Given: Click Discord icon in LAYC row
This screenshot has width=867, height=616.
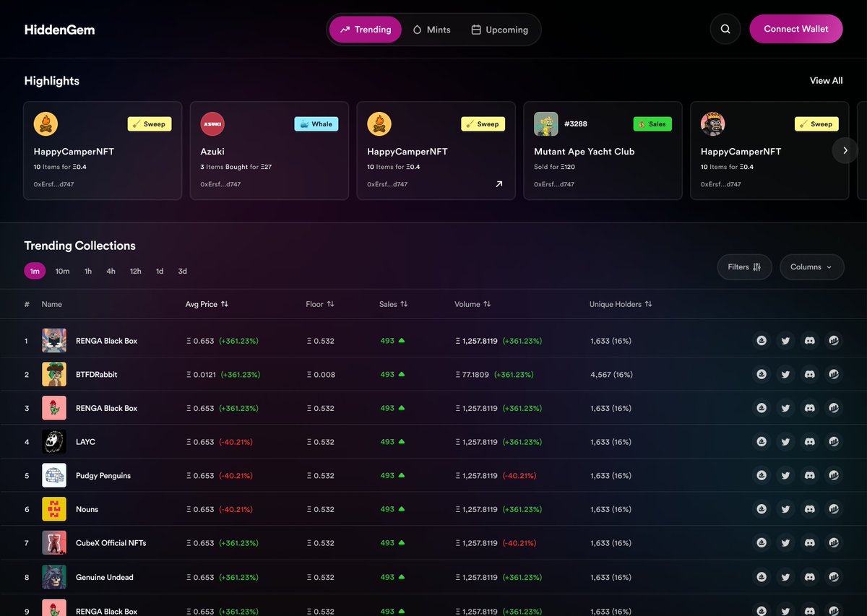Looking at the screenshot, I should click(810, 441).
